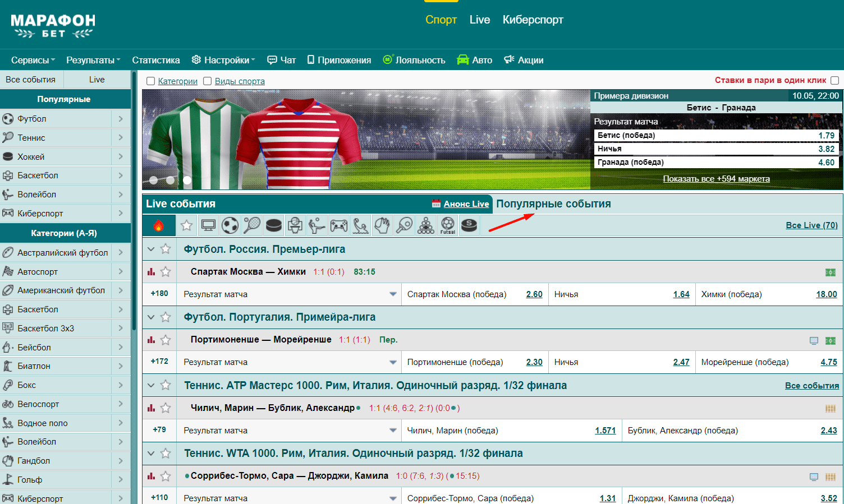
Task: Click the left sidebar vertical scrollbar
Action: point(134,202)
